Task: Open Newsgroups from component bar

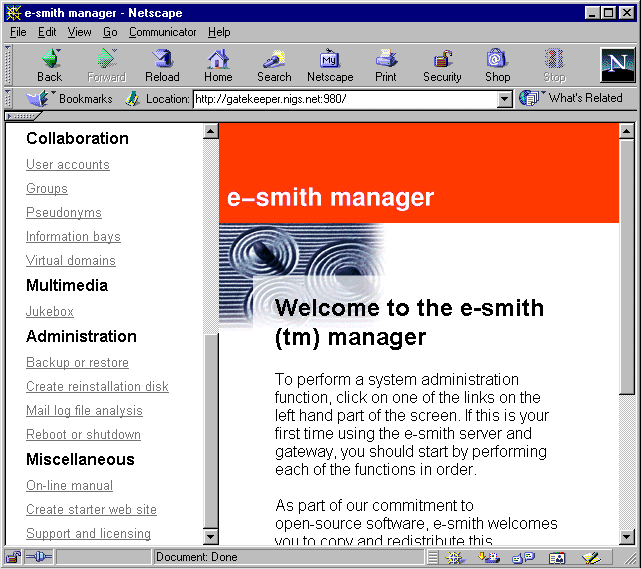Action: 523,557
